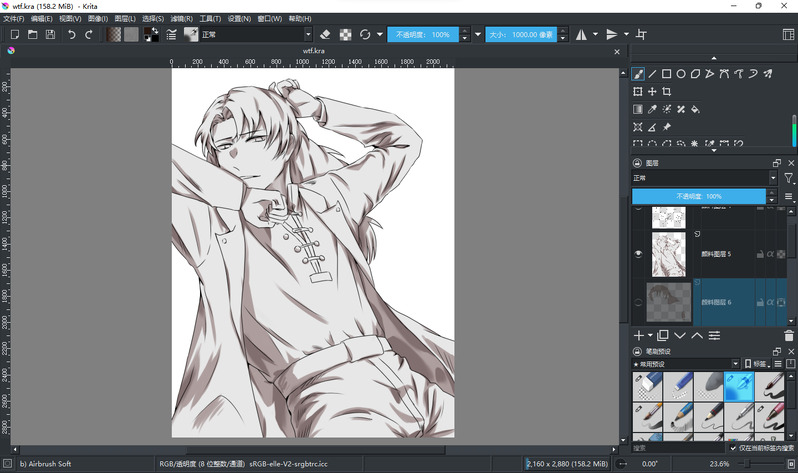The image size is (798, 473).
Task: Open the brush editor settings icon
Action: coord(172,35)
